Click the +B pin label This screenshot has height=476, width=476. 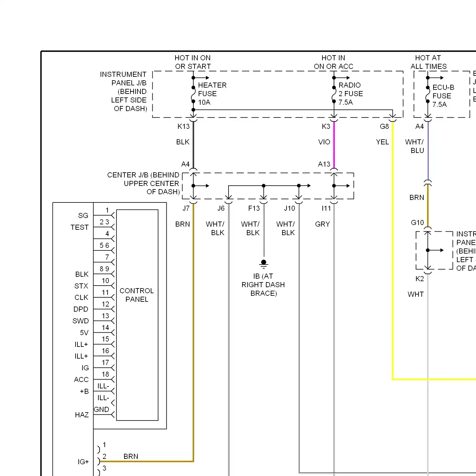pyautogui.click(x=84, y=391)
